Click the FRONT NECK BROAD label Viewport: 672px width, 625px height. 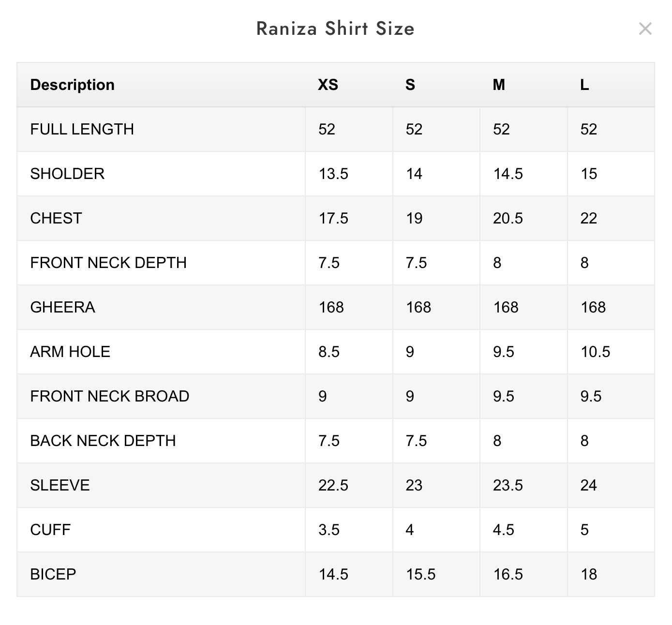click(110, 396)
